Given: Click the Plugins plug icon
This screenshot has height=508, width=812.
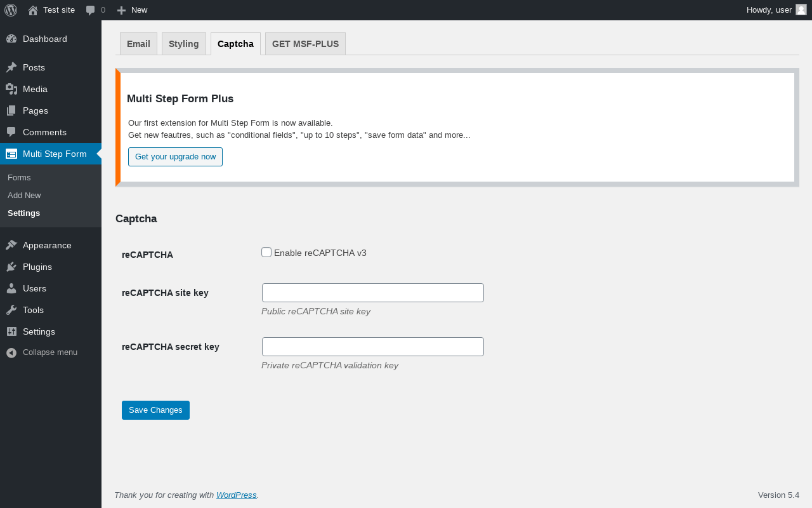Looking at the screenshot, I should tap(11, 267).
